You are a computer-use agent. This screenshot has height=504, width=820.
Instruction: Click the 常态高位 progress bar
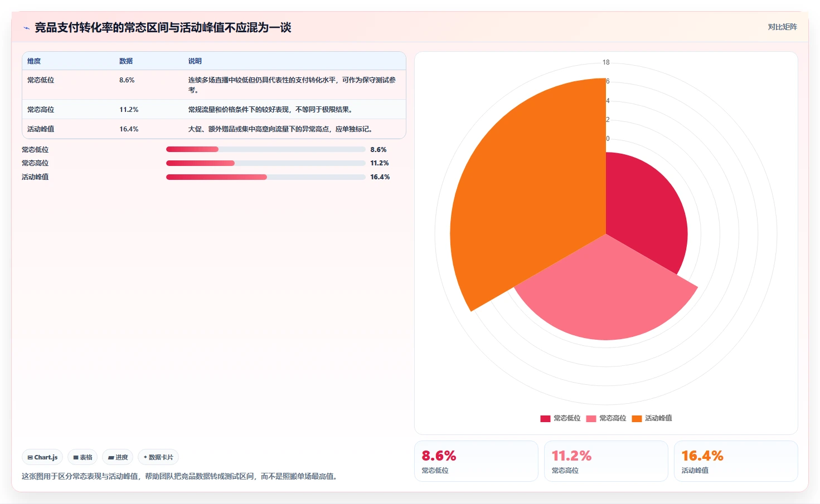[265, 163]
